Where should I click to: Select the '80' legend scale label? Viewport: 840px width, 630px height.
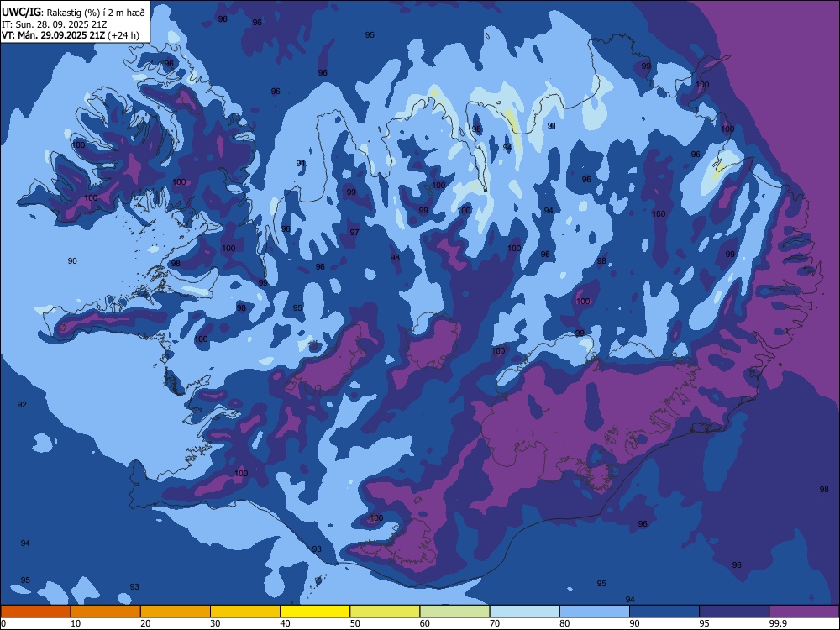coord(564,623)
